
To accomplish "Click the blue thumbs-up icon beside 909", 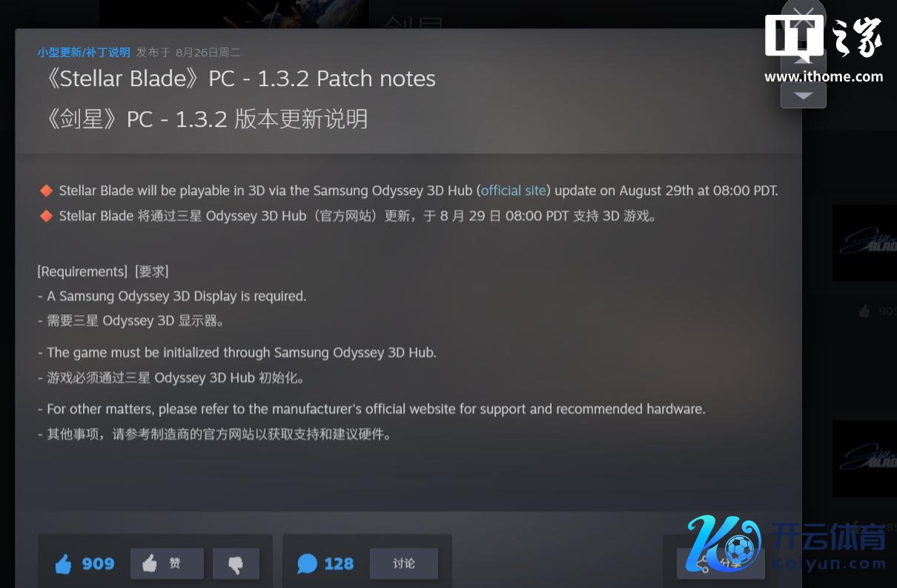I will click(x=64, y=565).
